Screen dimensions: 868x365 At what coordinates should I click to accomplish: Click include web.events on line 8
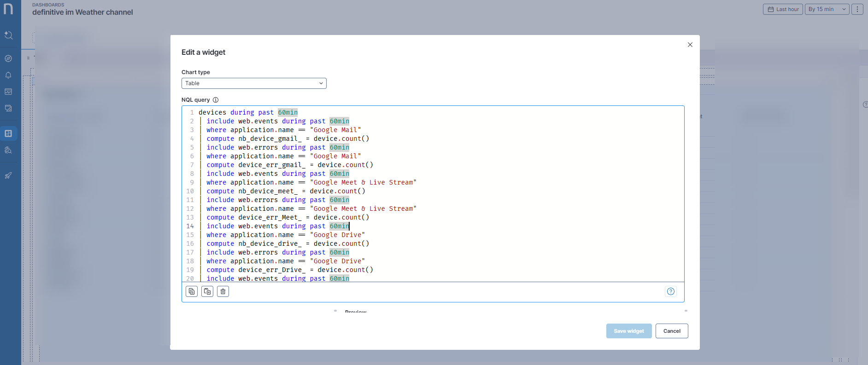(242, 174)
